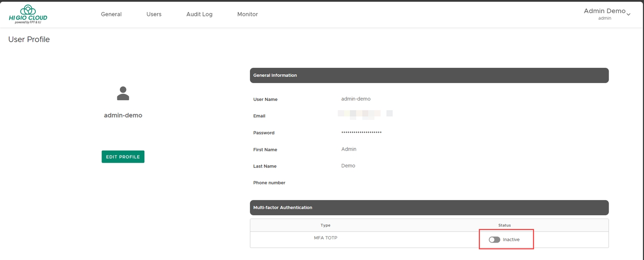Select the admin-demo User Name value
The image size is (644, 260).
[x=356, y=99]
